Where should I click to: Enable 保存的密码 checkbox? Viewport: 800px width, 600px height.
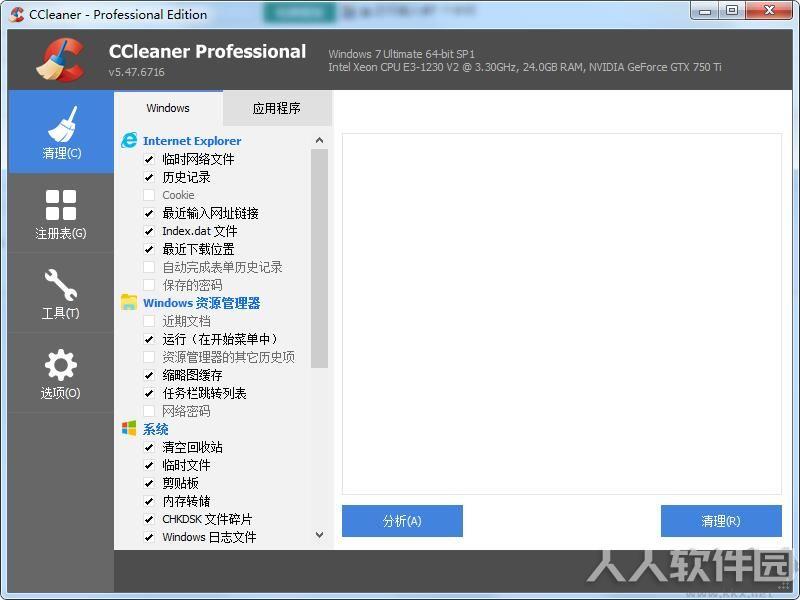149,285
